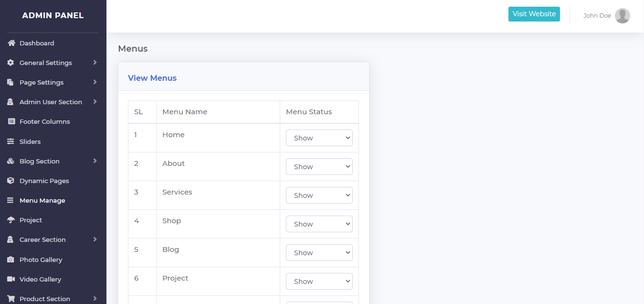This screenshot has height=304, width=644.
Task: Open the Admin User Section menu
Action: (x=51, y=102)
